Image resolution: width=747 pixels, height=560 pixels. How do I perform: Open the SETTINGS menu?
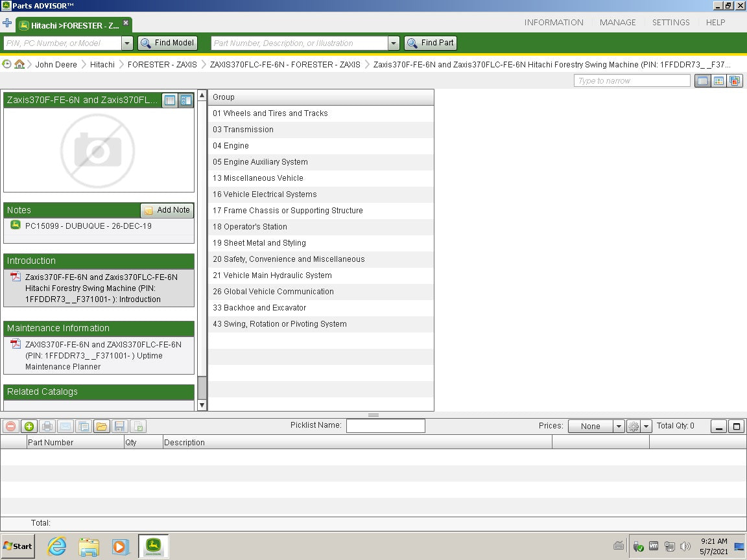670,22
